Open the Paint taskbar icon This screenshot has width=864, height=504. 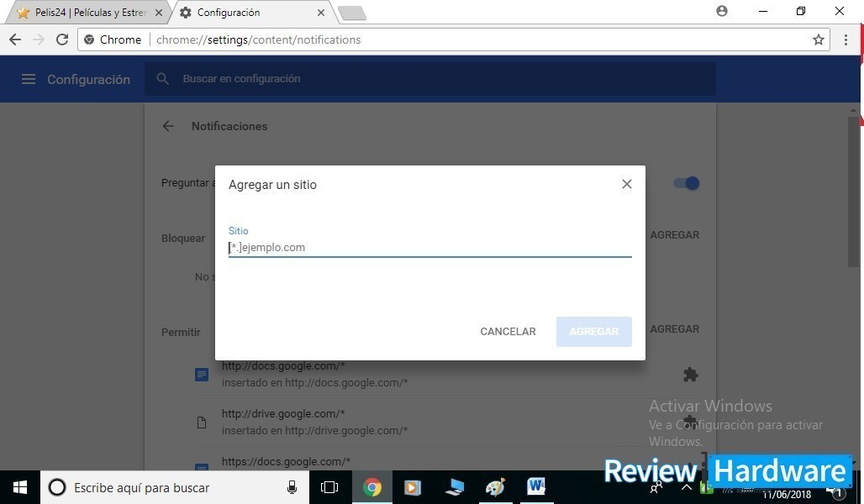click(x=495, y=487)
